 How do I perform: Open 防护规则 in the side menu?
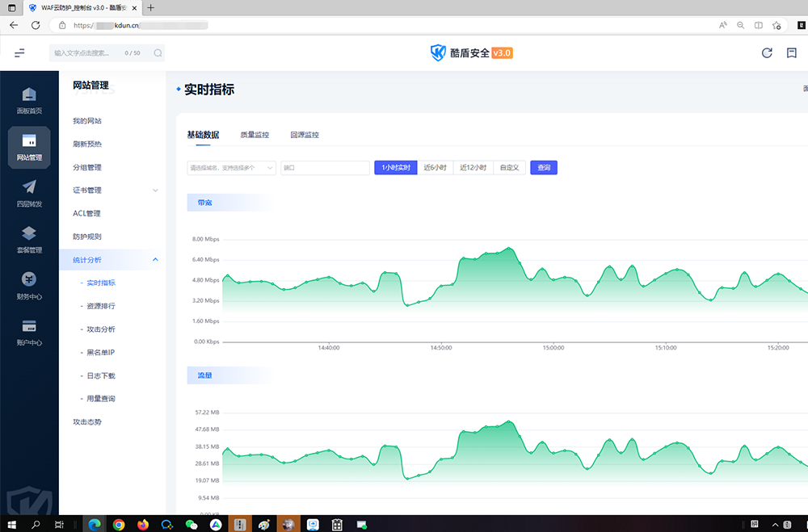click(87, 237)
